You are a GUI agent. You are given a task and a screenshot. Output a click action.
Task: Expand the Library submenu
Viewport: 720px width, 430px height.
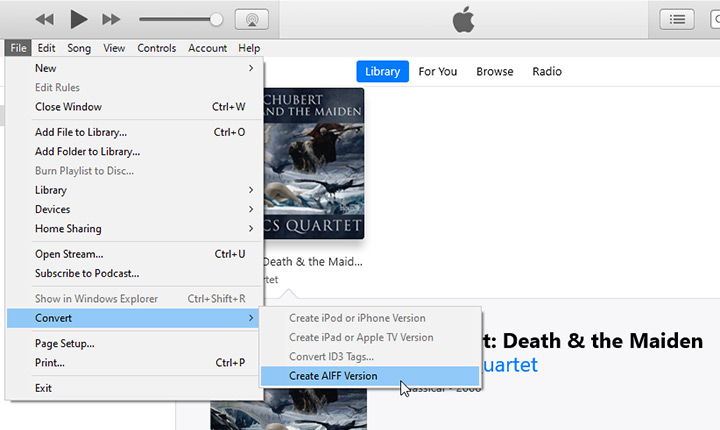click(x=135, y=190)
